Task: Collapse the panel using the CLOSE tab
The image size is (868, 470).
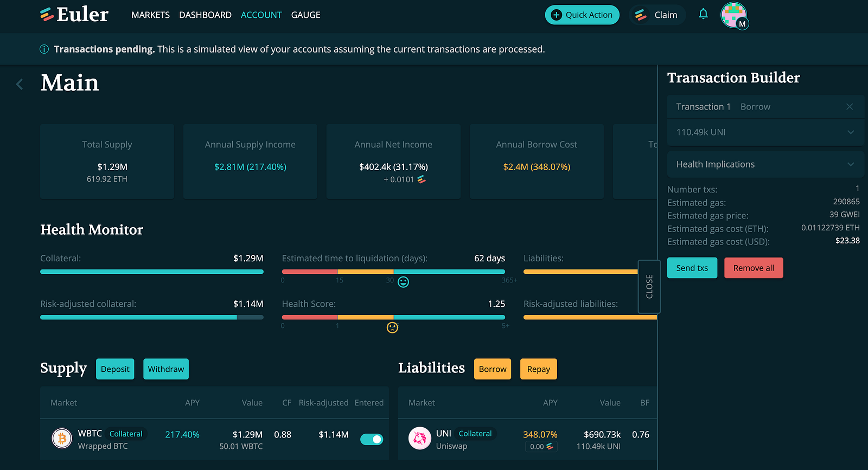Action: (649, 286)
